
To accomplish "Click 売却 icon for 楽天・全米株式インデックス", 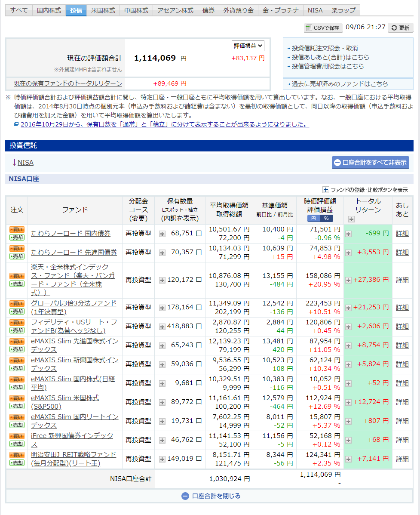I will (17, 284).
